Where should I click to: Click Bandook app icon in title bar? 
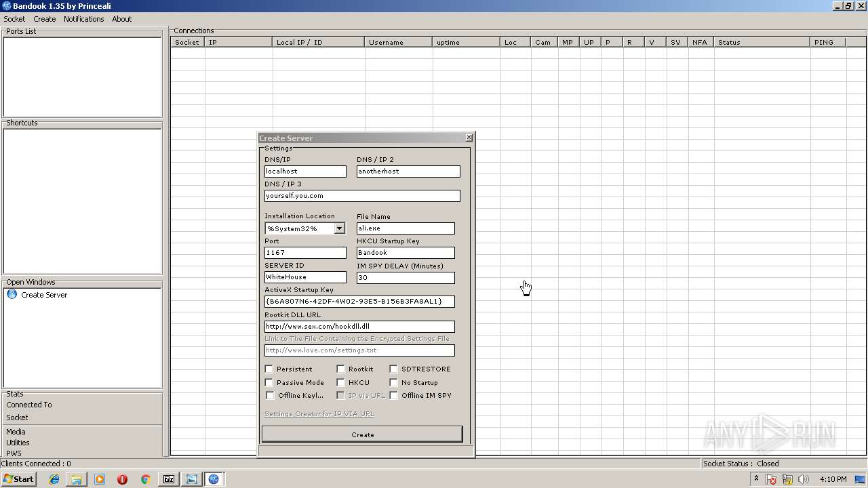click(x=6, y=6)
